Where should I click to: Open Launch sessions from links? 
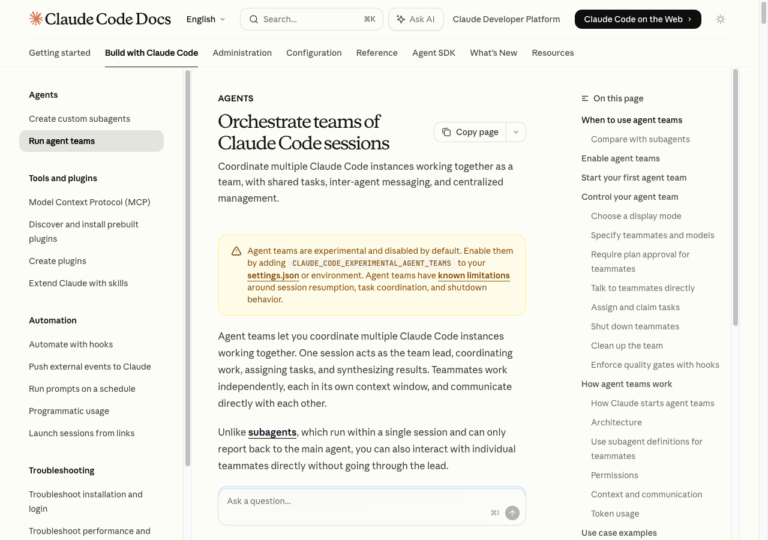tap(81, 433)
